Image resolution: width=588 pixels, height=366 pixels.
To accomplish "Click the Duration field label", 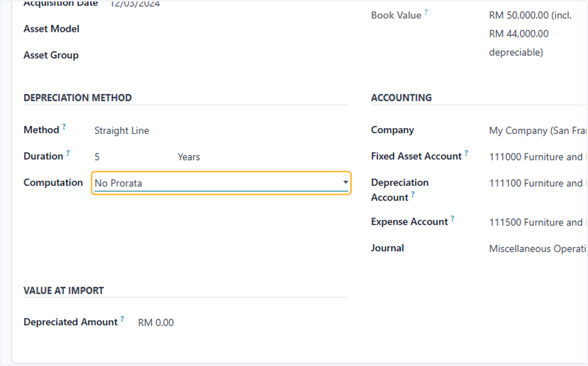I will tap(43, 156).
